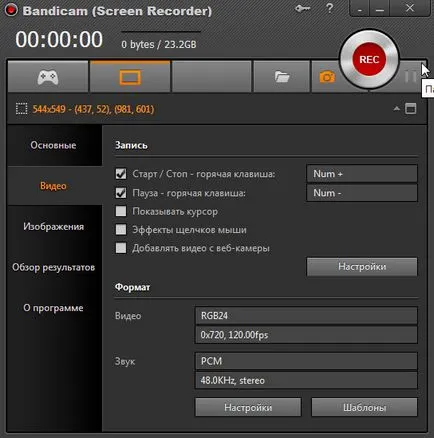Open Настройки button under Запись
This screenshot has width=434, height=438.
pos(362,267)
